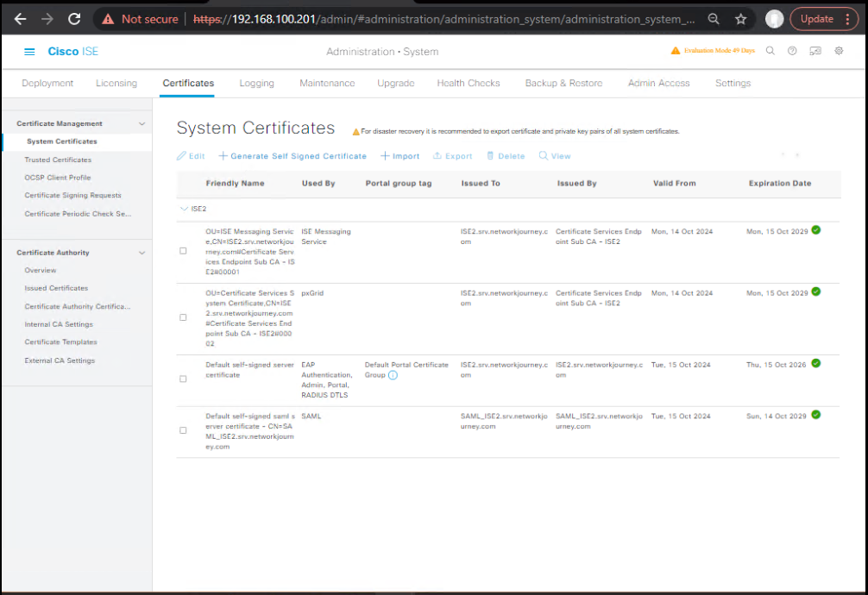
Task: Click the browser back arrow
Action: click(21, 19)
